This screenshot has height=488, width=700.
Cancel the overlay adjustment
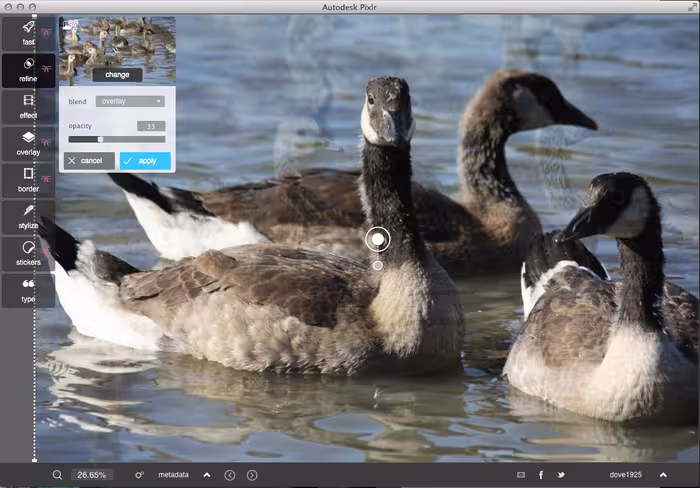[89, 161]
